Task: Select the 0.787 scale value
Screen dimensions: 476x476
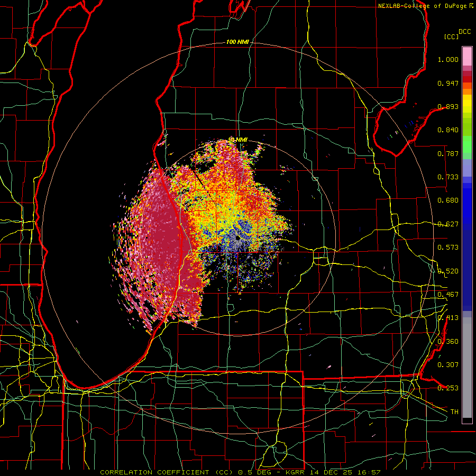Action: [x=448, y=153]
